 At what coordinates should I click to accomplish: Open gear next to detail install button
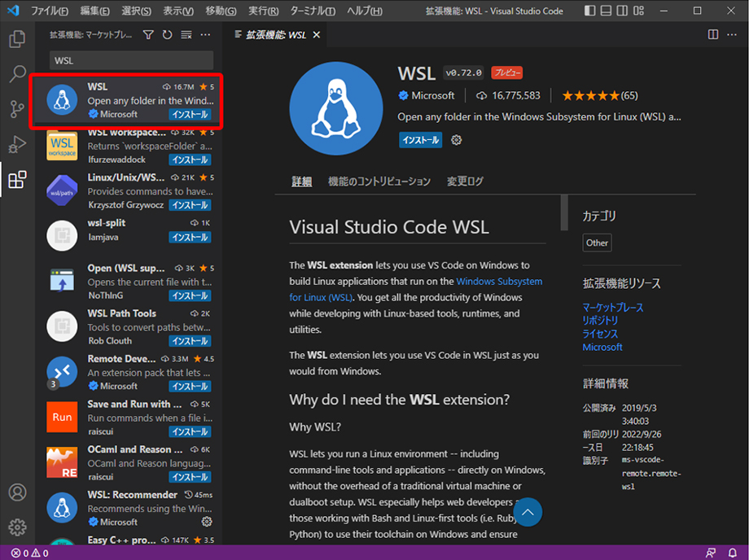(x=456, y=140)
